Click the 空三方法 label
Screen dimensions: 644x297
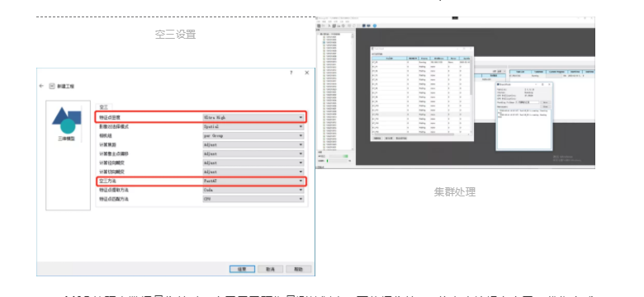[x=107, y=181]
